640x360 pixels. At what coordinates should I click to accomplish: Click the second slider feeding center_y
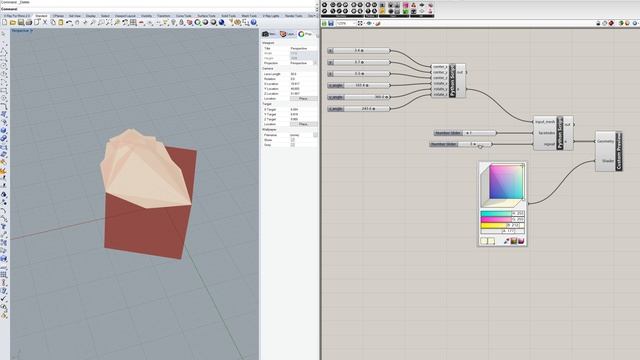[x=359, y=62]
